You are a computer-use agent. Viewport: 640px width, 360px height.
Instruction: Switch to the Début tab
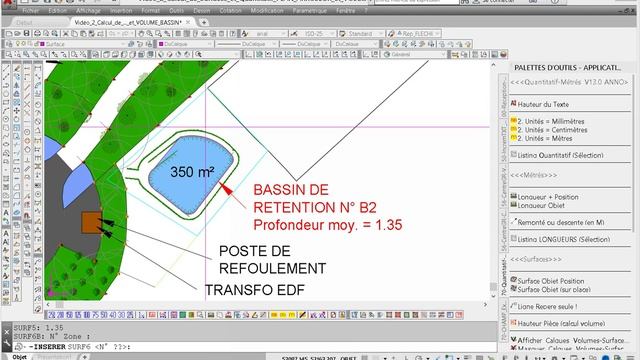coord(25,22)
